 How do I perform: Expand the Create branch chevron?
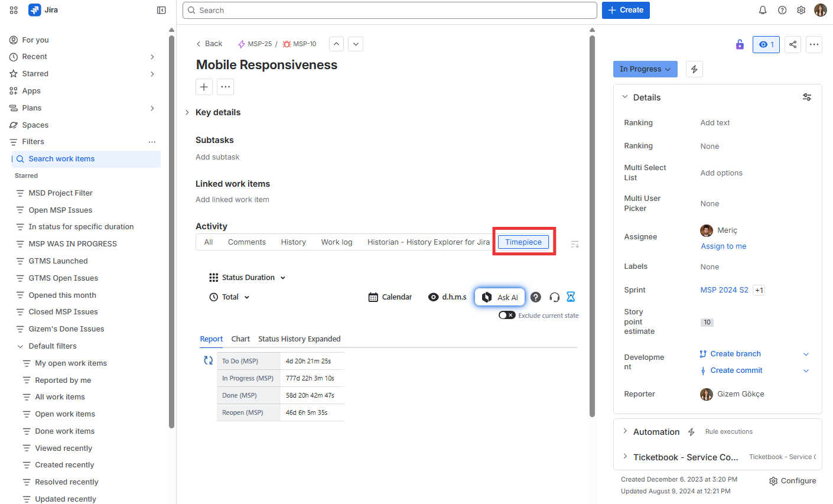pyautogui.click(x=806, y=354)
